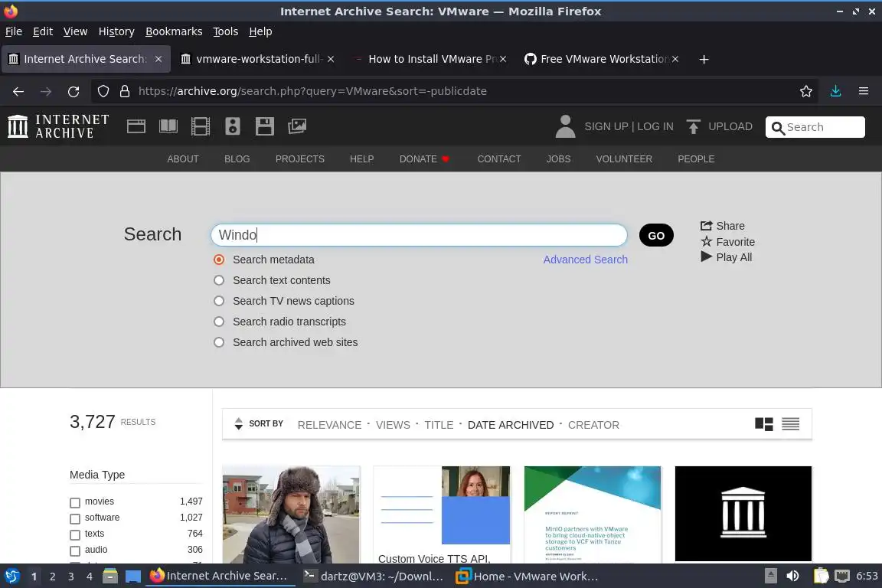
Task: Switch to the terminal dartz@VM3 taskbar window
Action: point(374,577)
